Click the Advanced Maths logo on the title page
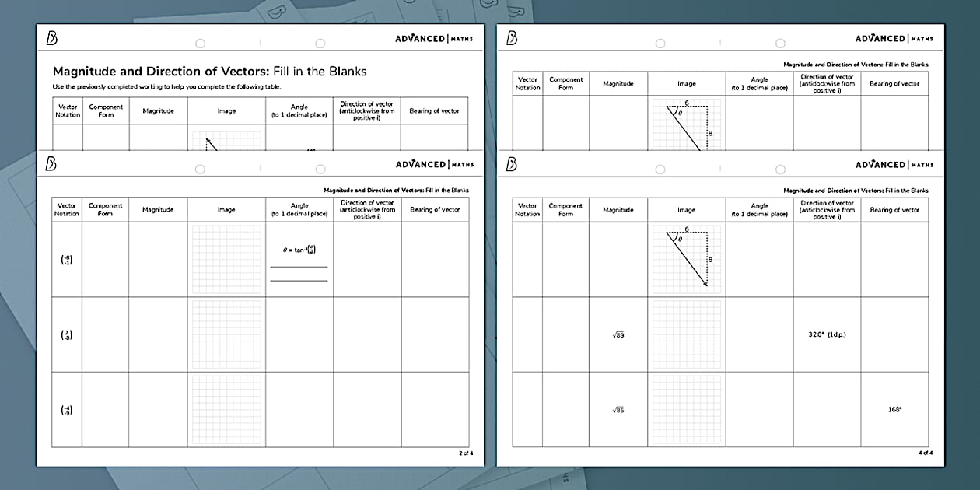This screenshot has height=490, width=980. tap(435, 39)
